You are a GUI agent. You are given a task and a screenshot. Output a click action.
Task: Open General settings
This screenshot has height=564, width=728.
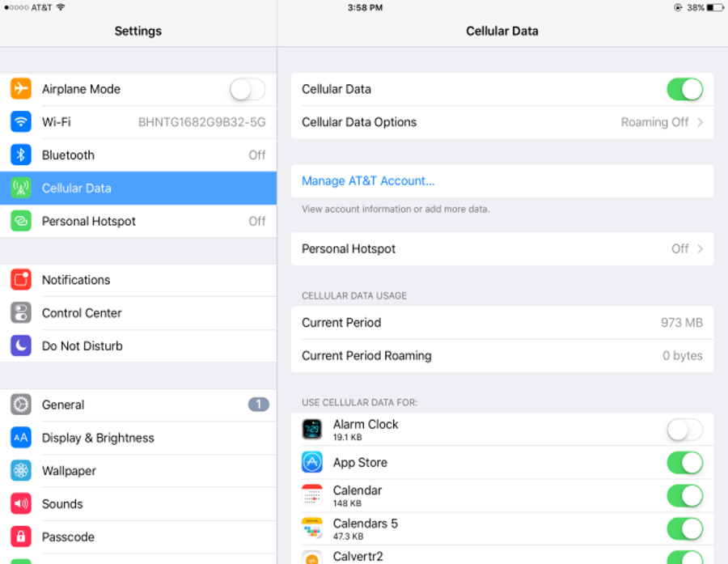point(138,405)
